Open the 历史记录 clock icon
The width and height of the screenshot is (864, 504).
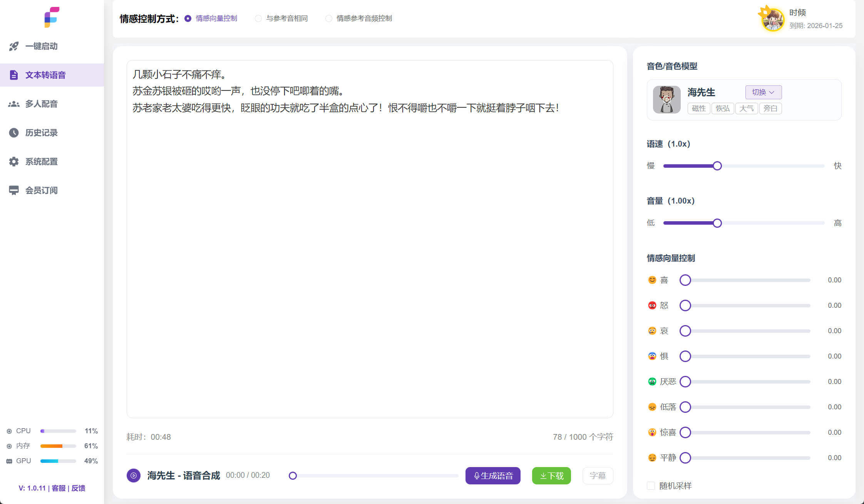pyautogui.click(x=14, y=132)
